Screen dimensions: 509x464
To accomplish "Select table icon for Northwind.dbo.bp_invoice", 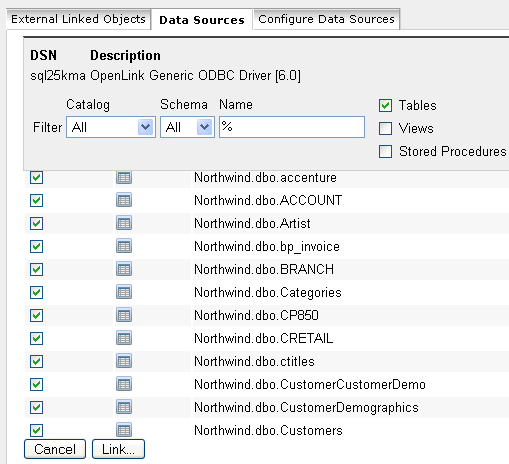I will (x=124, y=246).
